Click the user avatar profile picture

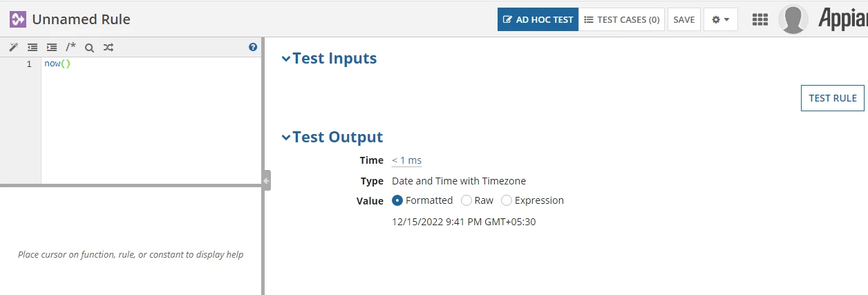pos(793,19)
